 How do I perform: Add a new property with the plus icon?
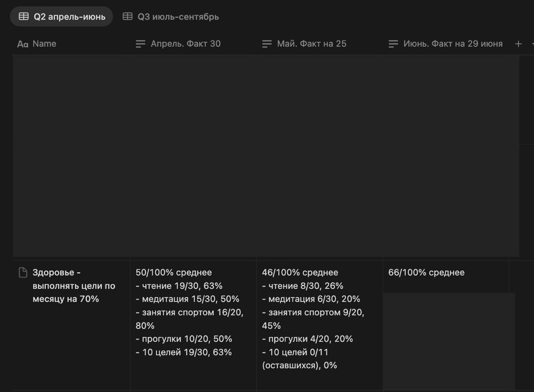tap(518, 44)
